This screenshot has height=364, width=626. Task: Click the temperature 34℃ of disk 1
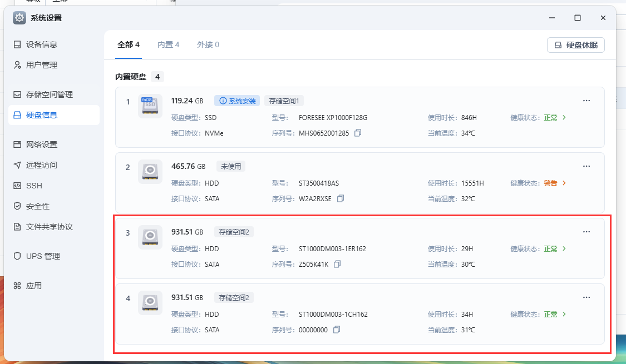pos(468,133)
